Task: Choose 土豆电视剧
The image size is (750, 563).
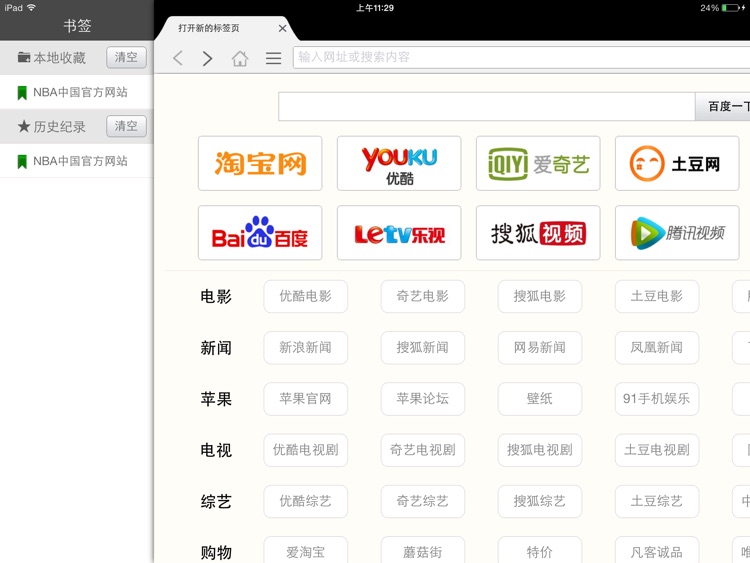Action: coord(657,450)
